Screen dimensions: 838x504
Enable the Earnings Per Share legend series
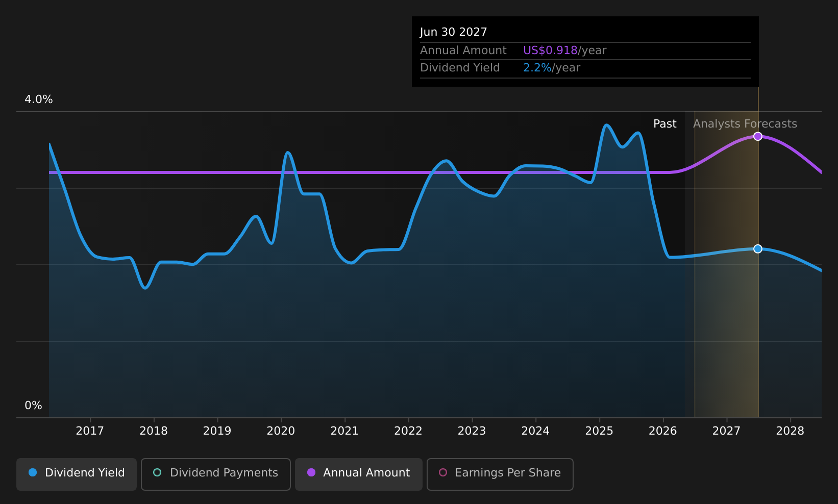(x=500, y=474)
